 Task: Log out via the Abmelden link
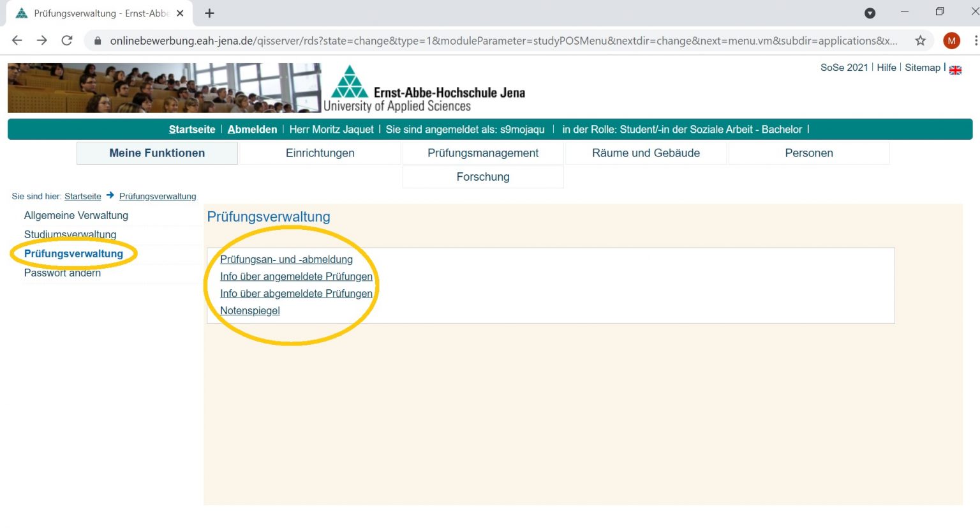[x=252, y=129]
